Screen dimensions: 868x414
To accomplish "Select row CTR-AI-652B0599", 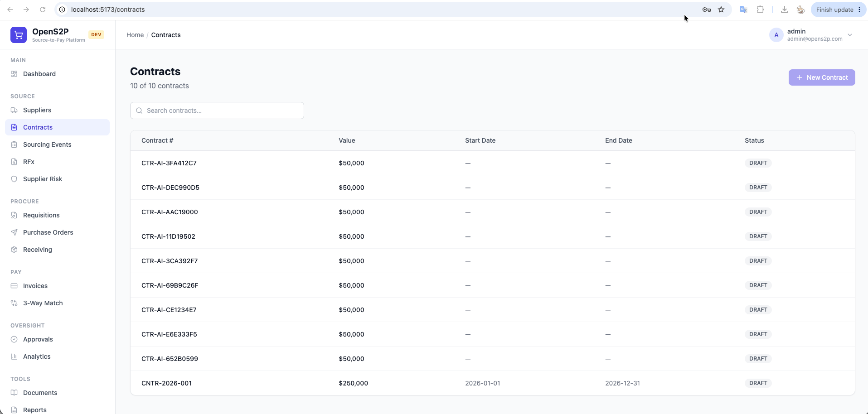I will [493, 359].
